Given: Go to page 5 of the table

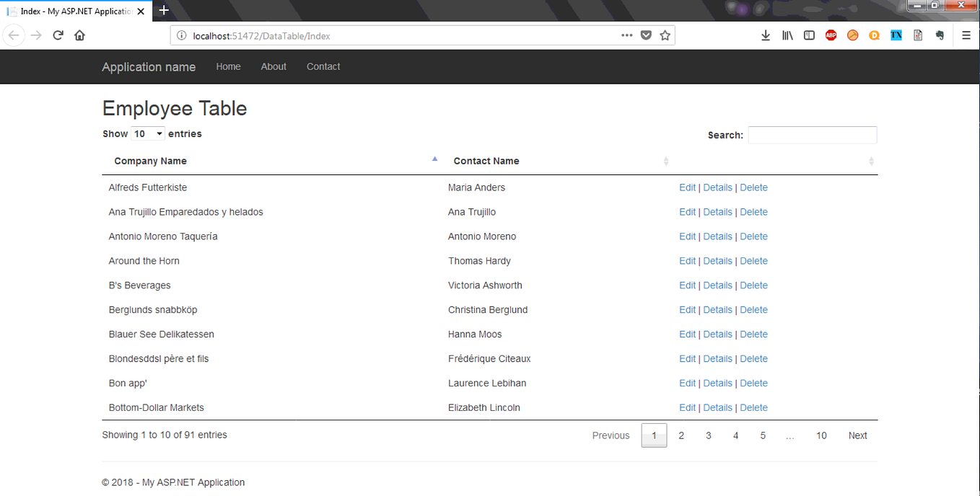Looking at the screenshot, I should [762, 435].
